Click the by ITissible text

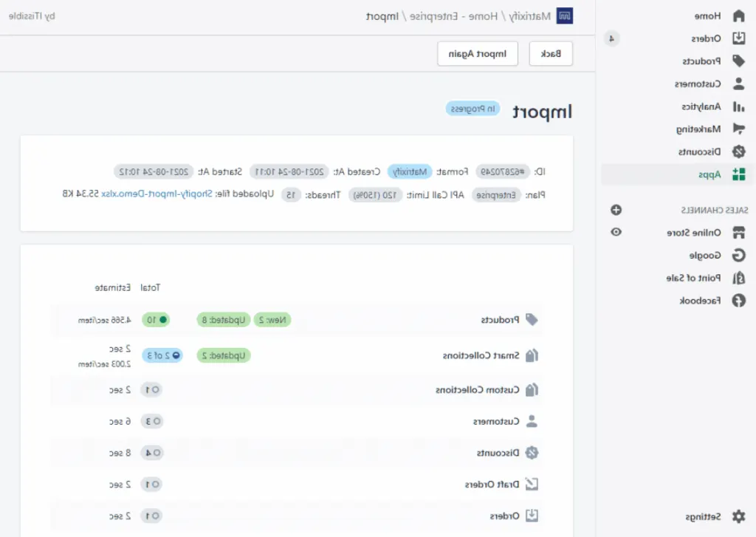pyautogui.click(x=32, y=16)
